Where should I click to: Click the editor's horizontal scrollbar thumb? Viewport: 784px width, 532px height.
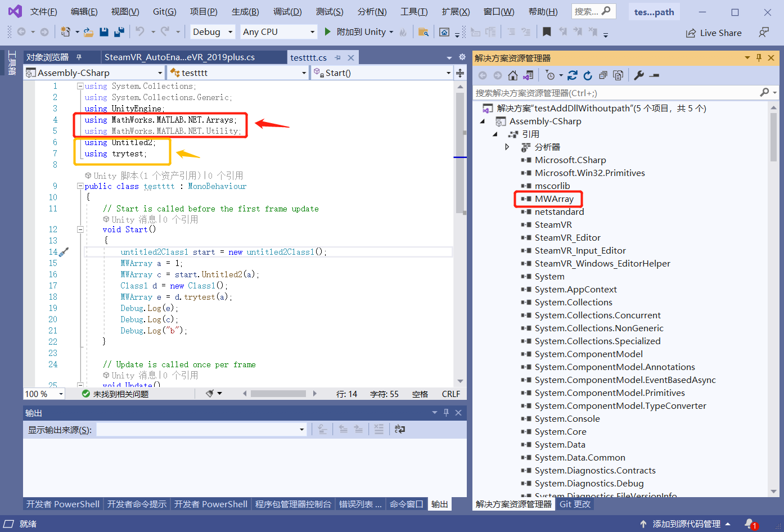[x=278, y=394]
